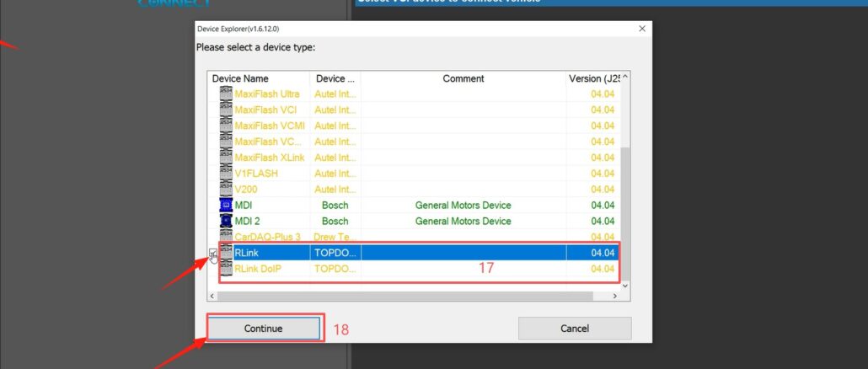Click the V1FLASH device icon

coord(226,173)
